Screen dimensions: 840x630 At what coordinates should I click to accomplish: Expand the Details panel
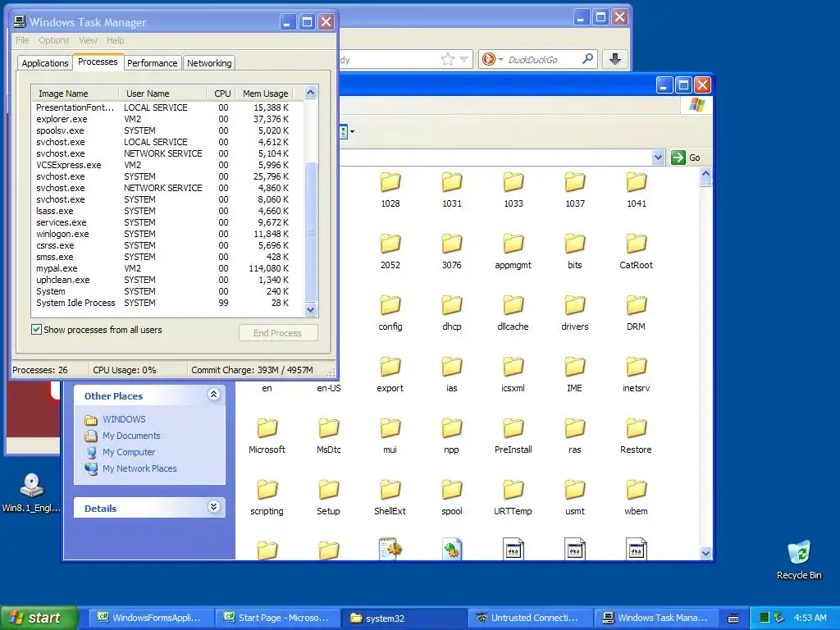[213, 507]
